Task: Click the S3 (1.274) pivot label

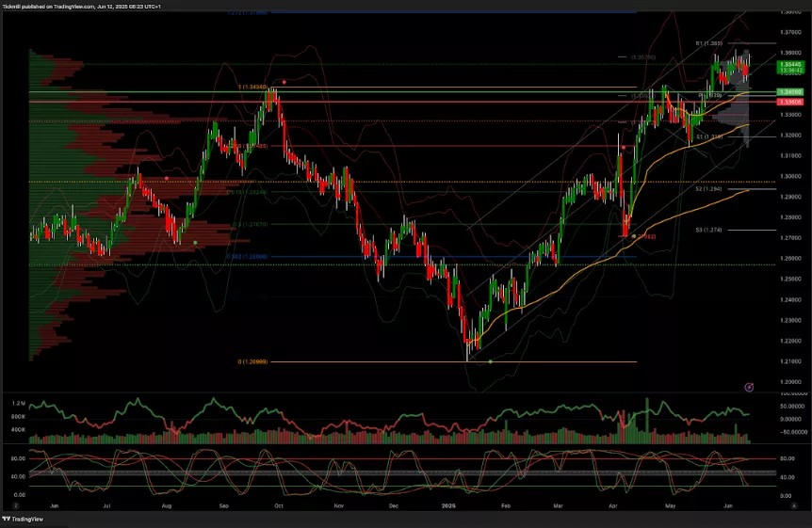Action: point(708,230)
